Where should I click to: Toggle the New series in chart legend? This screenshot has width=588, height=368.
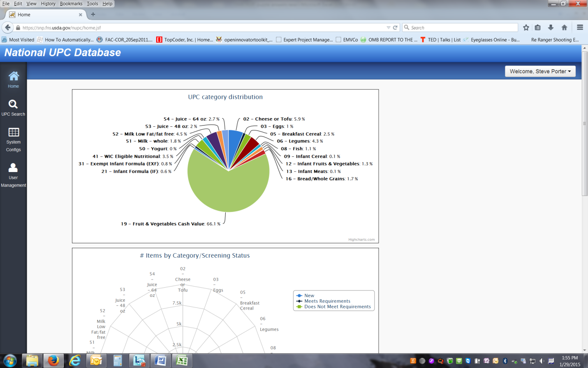(x=305, y=296)
